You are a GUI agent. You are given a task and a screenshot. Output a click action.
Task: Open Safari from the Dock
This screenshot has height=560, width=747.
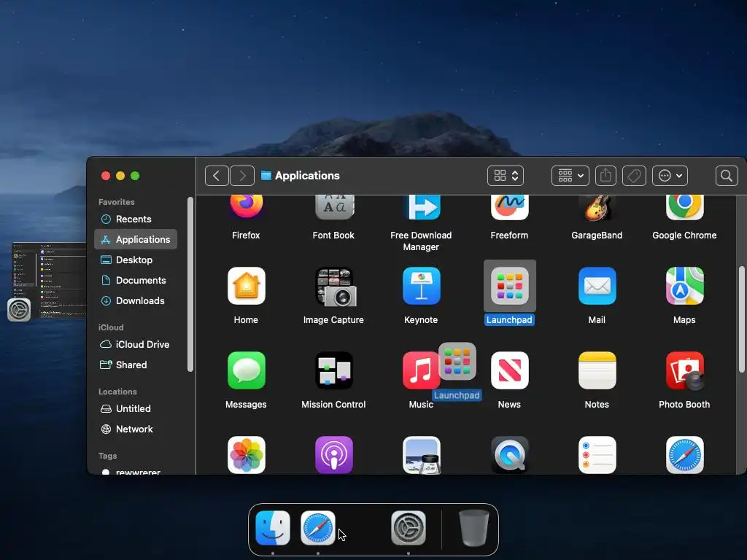pyautogui.click(x=318, y=528)
